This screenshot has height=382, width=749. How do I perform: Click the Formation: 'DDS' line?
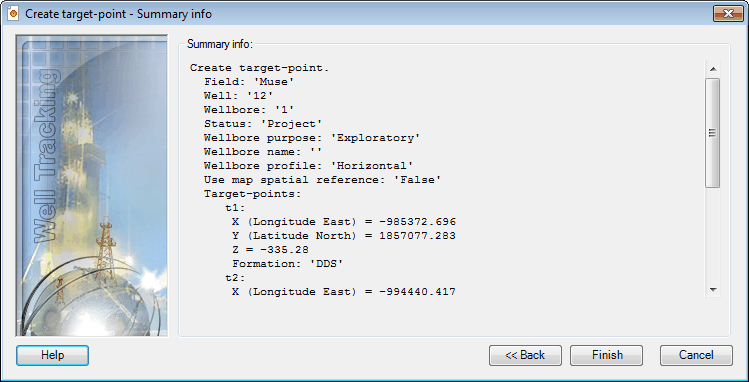(x=288, y=264)
